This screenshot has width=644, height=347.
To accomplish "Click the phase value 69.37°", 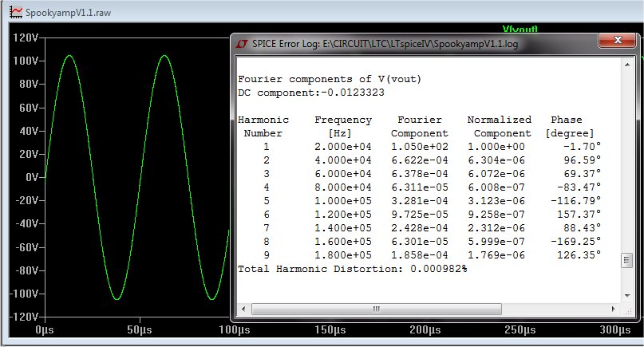I will [x=582, y=174].
